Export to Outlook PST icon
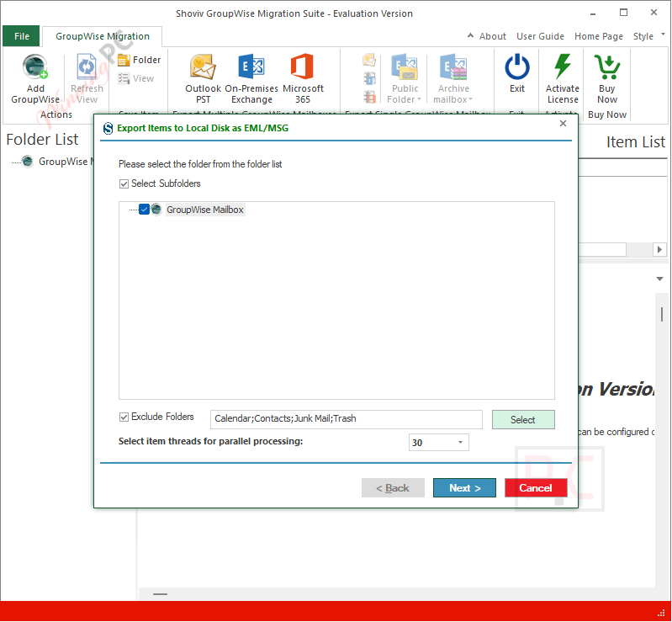Viewport: 672px width, 622px height. coord(203,66)
